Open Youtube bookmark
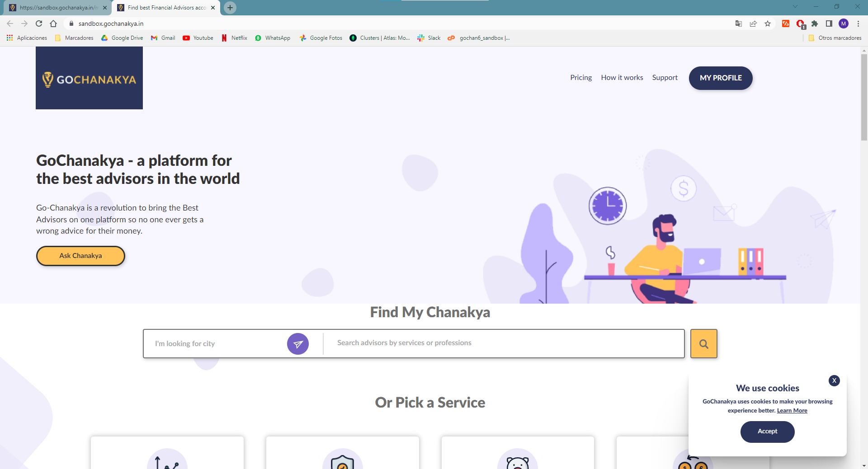The height and width of the screenshot is (469, 868). [x=198, y=38]
